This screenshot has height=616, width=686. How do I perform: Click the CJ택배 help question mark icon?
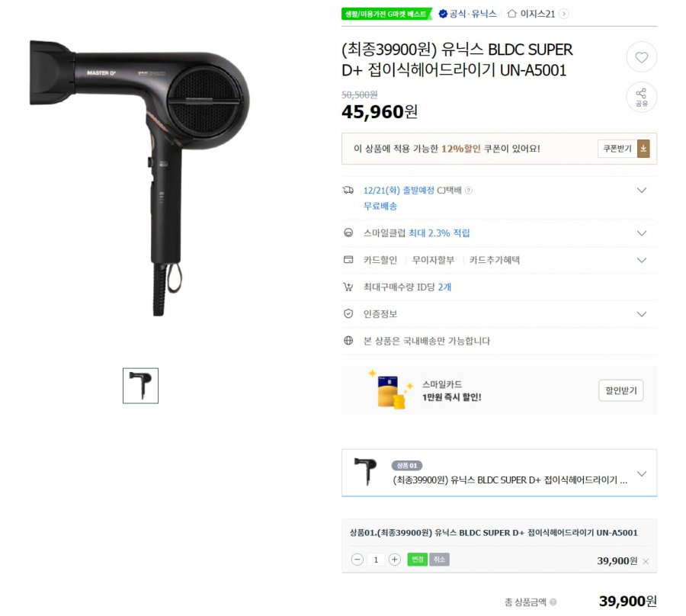[x=469, y=191]
